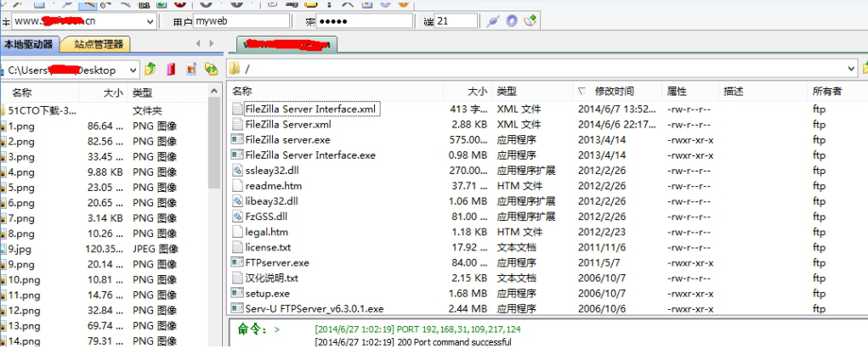Viewport: 868px width, 360px height.
Task: Select libeay32.dll in remote list
Action: point(271,201)
